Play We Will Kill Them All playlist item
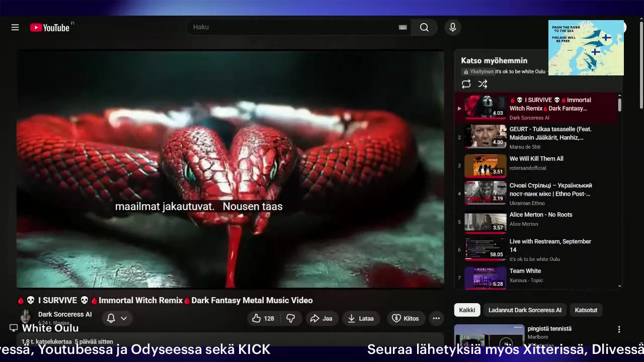 pyautogui.click(x=535, y=165)
